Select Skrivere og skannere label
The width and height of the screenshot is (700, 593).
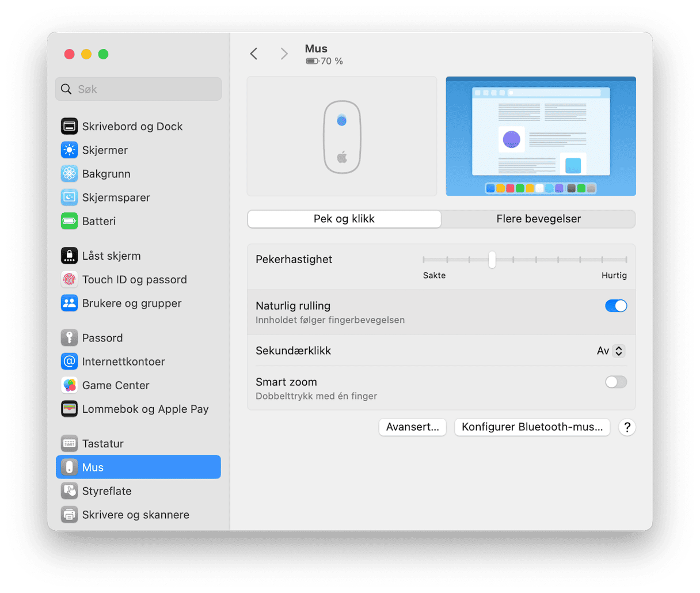click(135, 514)
